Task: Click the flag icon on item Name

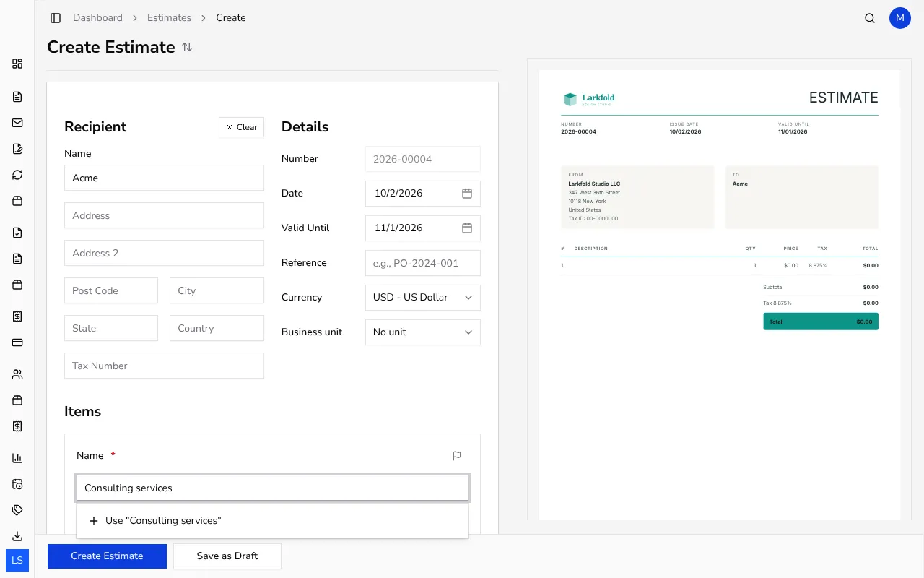Action: (457, 456)
